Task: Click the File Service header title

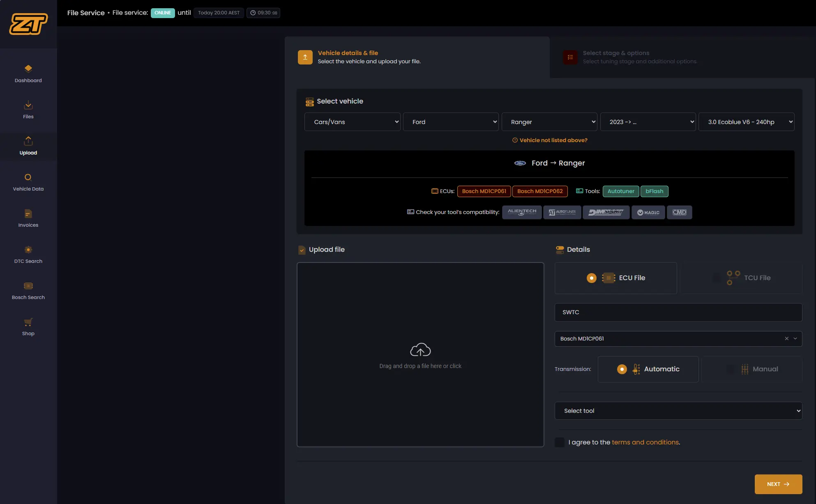Action: point(86,13)
